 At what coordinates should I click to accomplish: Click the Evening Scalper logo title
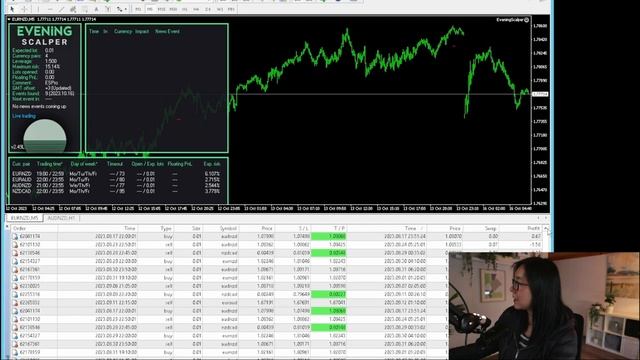click(x=44, y=36)
